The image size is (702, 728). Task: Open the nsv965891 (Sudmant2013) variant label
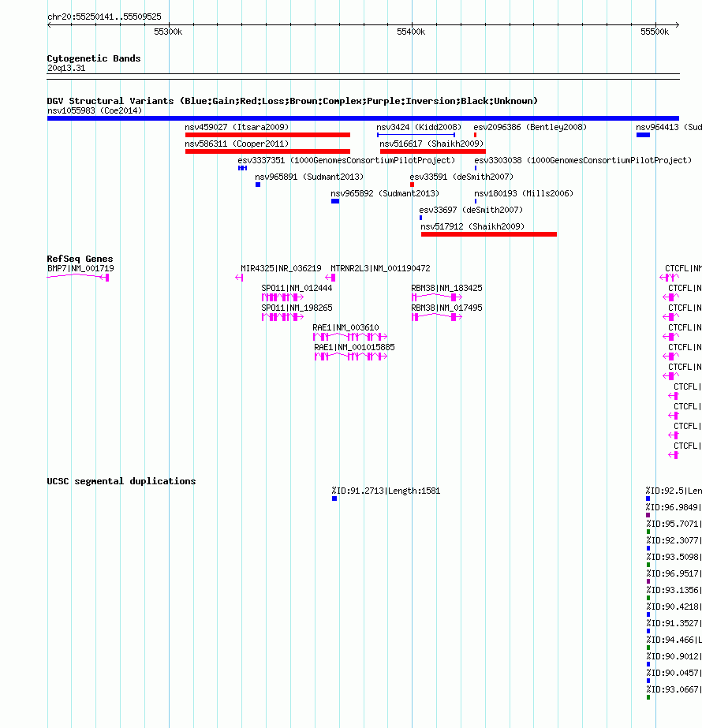pos(309,177)
